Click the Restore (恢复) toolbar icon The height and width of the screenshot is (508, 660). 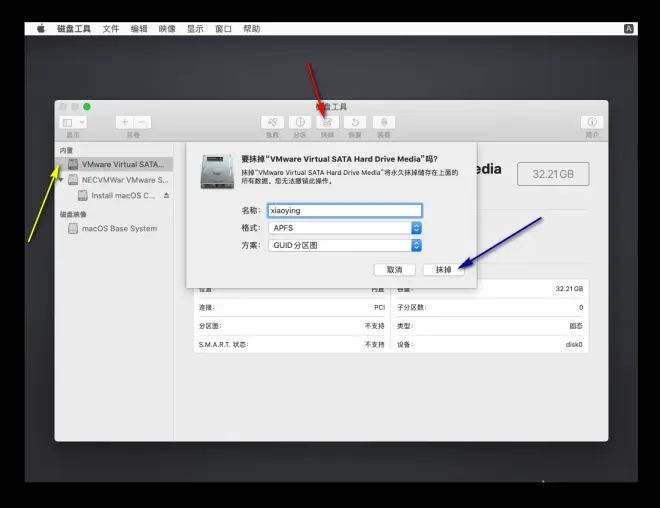coord(355,122)
